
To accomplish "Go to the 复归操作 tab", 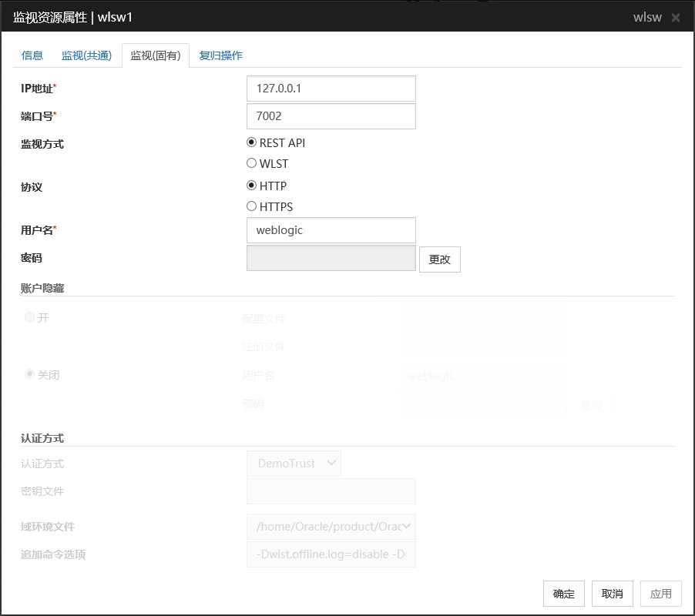I will tap(220, 55).
